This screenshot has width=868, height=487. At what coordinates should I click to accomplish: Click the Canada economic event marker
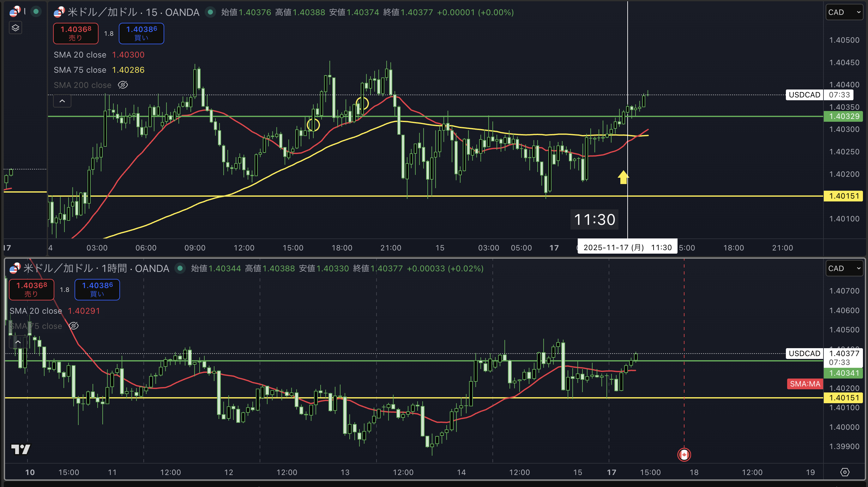tap(684, 455)
